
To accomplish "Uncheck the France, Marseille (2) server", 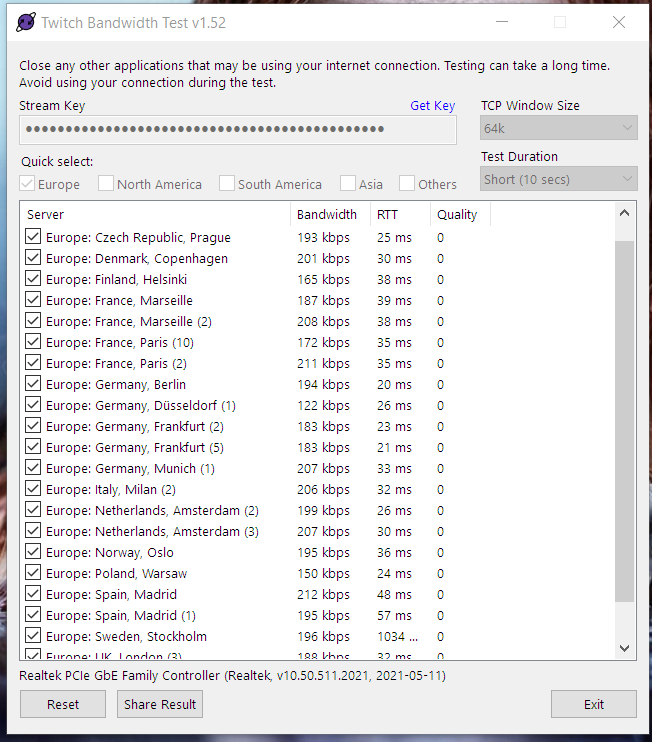I will tap(33, 321).
